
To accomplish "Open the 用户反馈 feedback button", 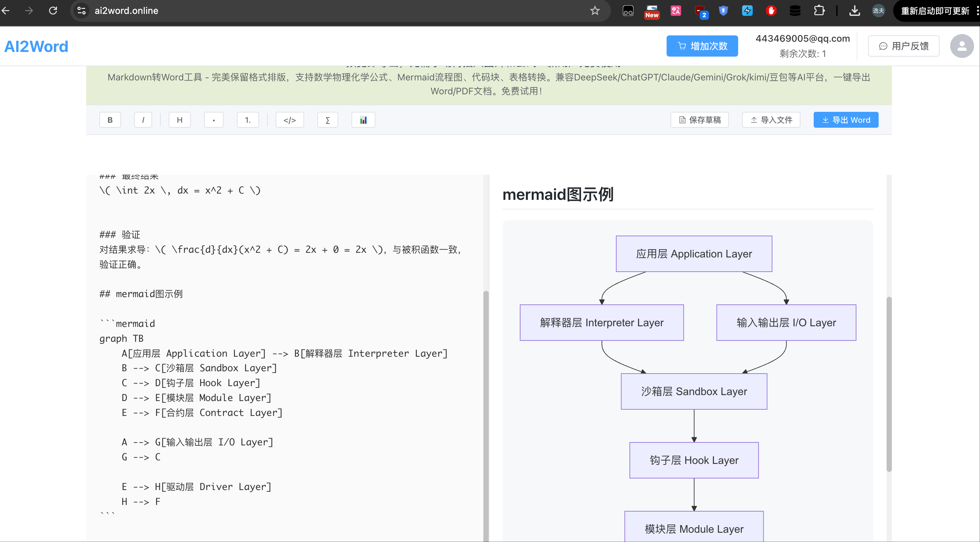I will [903, 46].
